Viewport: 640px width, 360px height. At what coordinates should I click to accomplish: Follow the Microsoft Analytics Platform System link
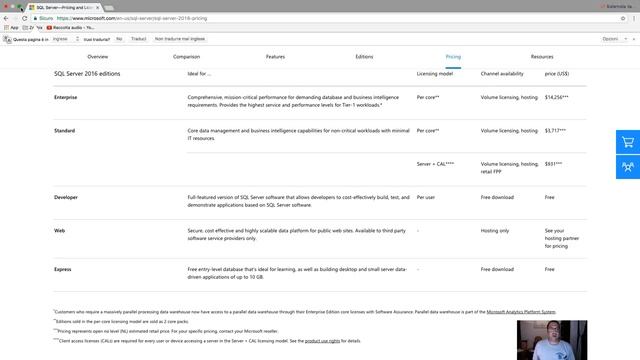point(521,312)
